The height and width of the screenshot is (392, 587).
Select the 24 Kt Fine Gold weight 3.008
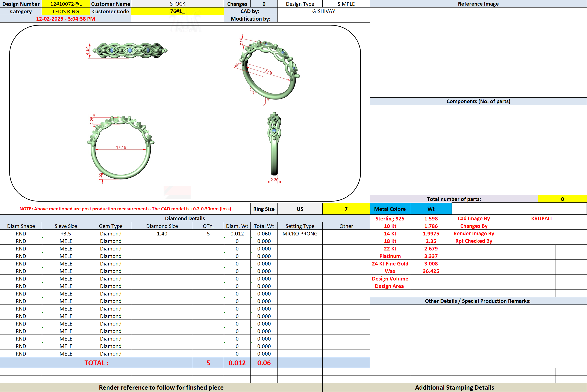click(x=431, y=264)
